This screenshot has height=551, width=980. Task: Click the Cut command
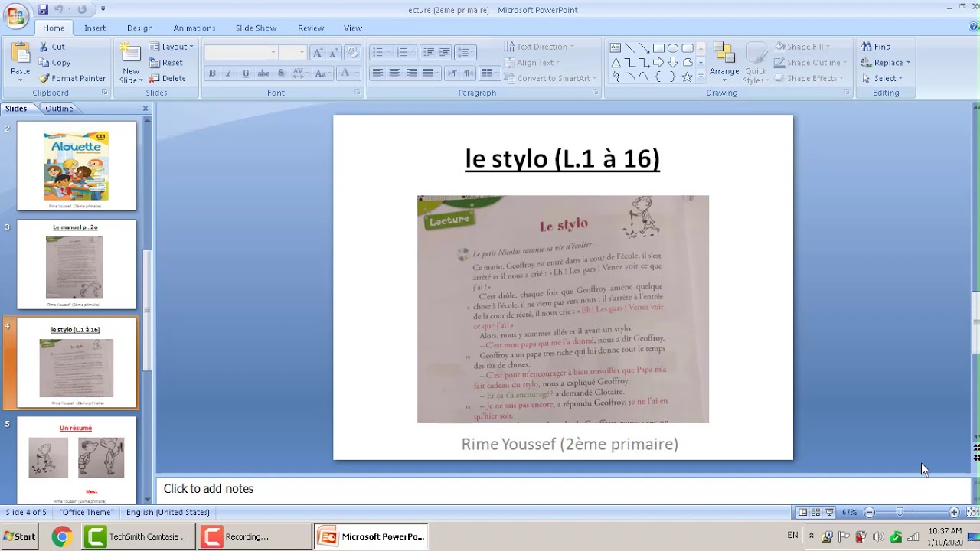(x=52, y=47)
